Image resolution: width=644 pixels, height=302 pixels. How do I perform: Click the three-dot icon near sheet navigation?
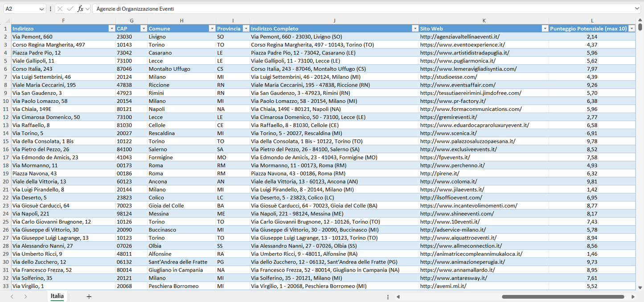(387, 296)
